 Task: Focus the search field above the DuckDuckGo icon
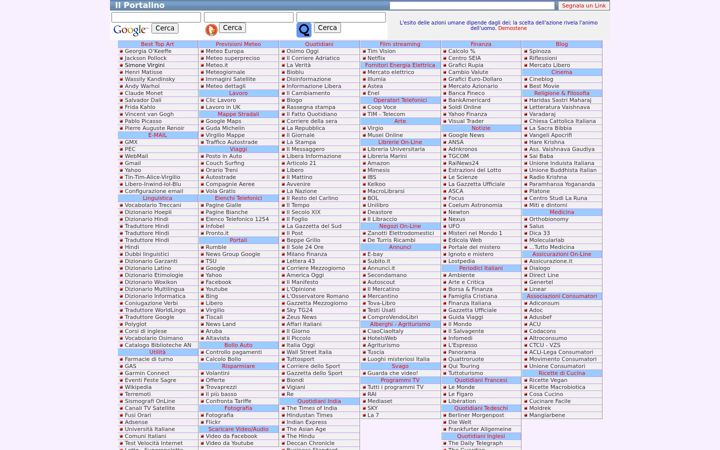pos(248,17)
